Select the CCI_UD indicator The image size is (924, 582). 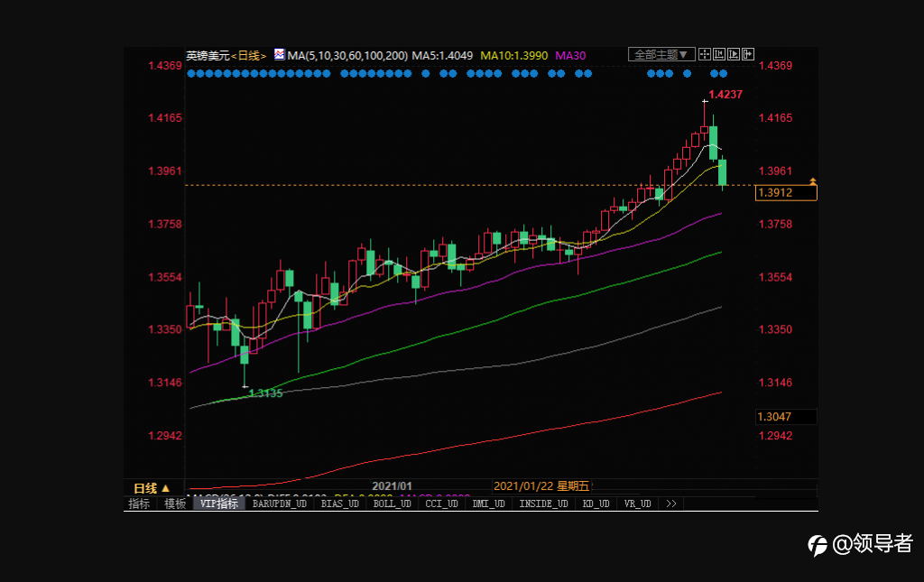(x=441, y=503)
